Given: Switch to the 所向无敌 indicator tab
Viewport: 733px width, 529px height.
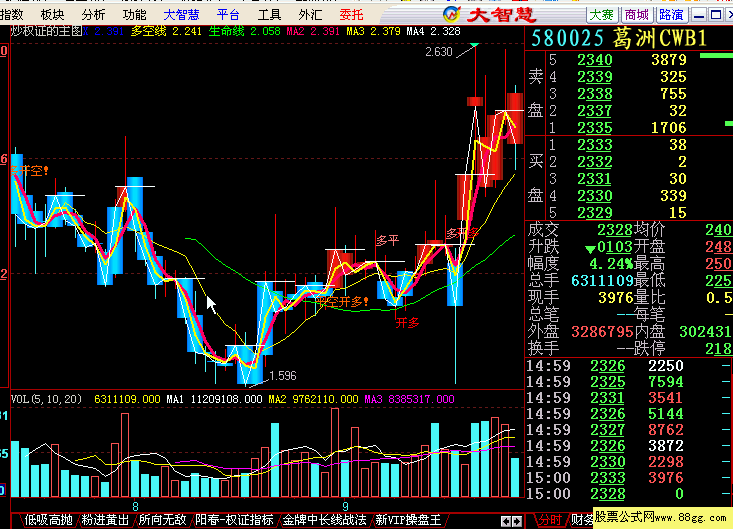Looking at the screenshot, I should 162,520.
